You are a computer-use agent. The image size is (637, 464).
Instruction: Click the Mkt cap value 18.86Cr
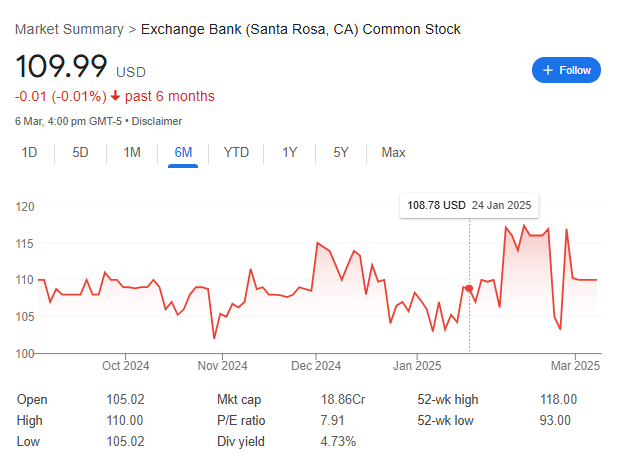pyautogui.click(x=343, y=399)
